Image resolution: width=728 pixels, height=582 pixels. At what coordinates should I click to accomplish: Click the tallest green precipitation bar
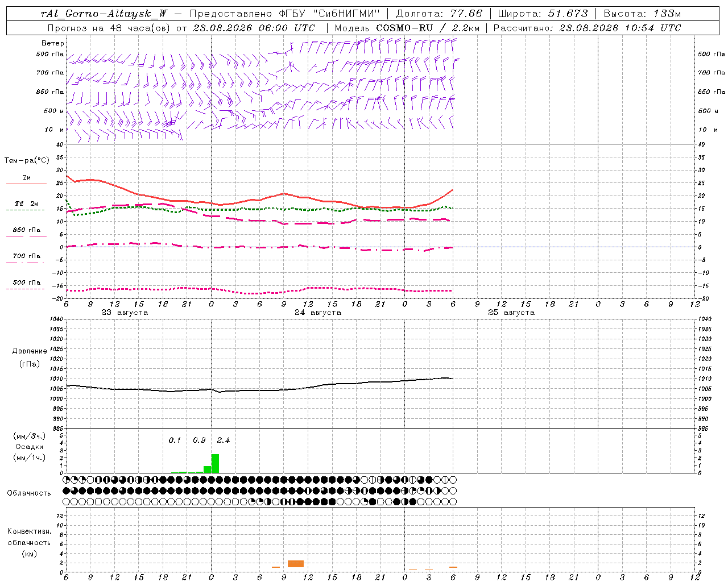point(215,463)
